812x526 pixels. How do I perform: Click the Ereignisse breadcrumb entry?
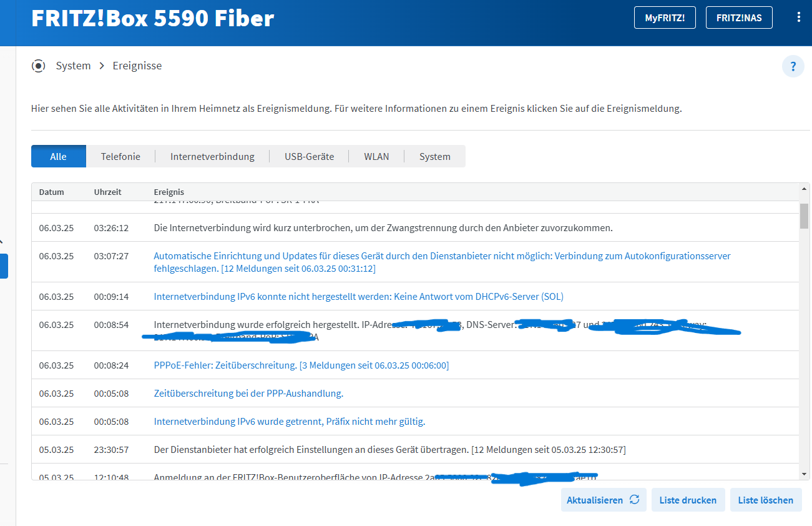(137, 66)
